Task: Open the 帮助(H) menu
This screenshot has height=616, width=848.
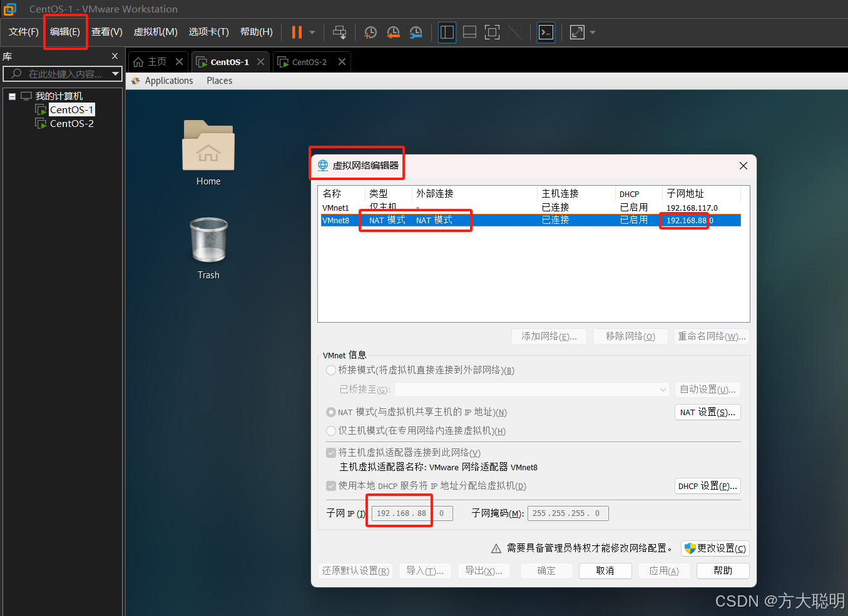Action: coord(257,32)
